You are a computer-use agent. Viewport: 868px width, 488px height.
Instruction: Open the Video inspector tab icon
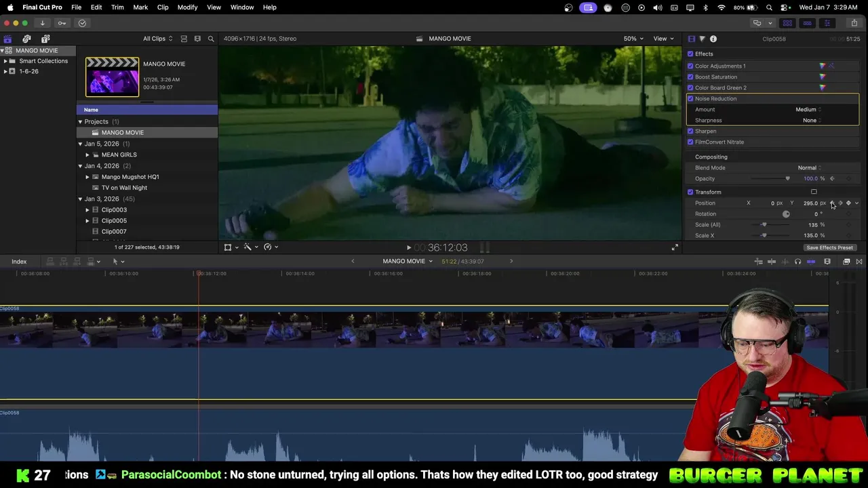click(691, 39)
